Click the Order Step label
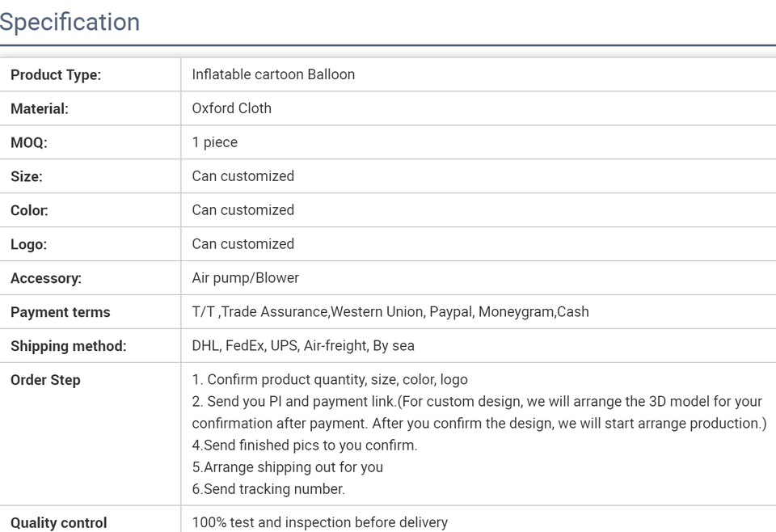776x532 pixels. pos(45,380)
